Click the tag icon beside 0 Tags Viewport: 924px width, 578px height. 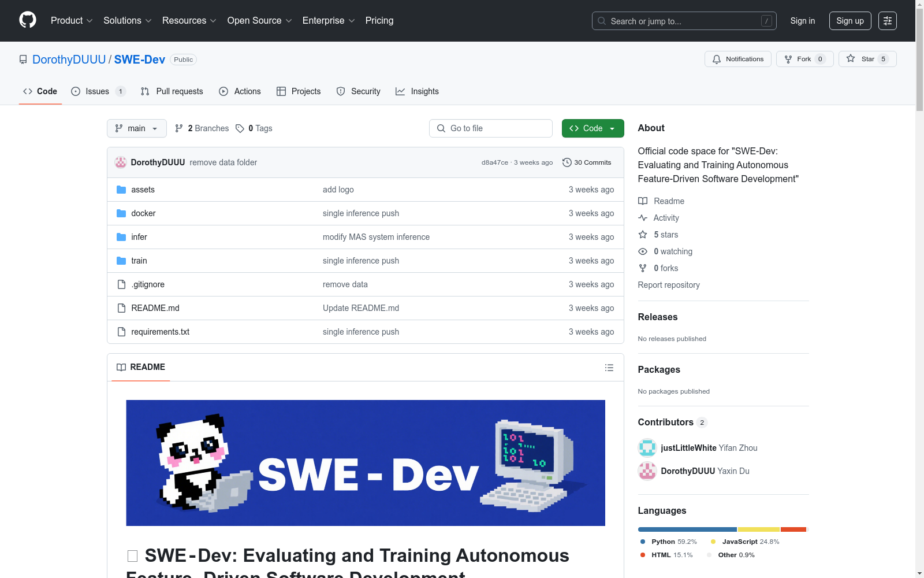point(240,128)
